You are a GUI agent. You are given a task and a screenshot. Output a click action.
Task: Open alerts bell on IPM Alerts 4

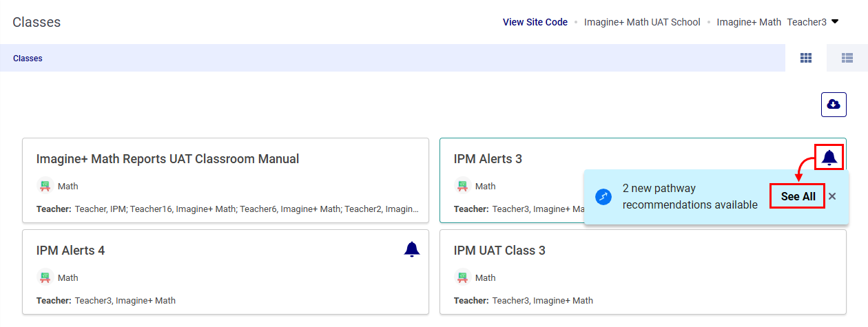pyautogui.click(x=412, y=249)
